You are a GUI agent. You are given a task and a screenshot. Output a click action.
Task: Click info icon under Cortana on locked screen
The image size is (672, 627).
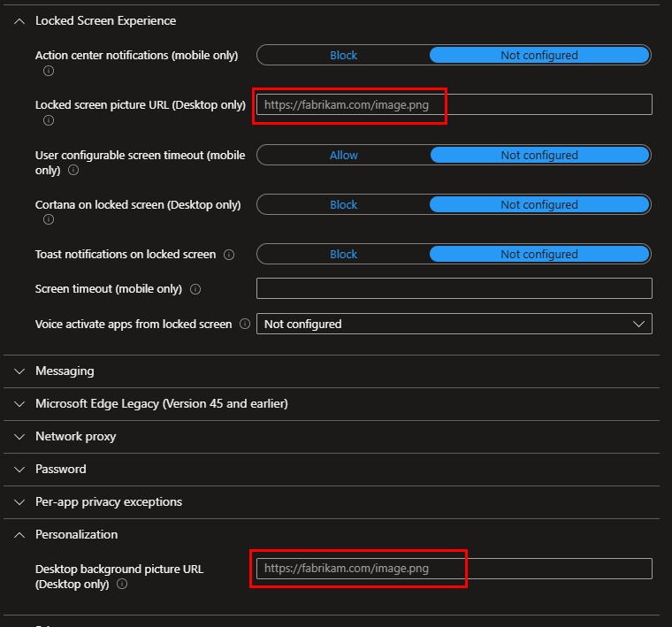click(49, 220)
